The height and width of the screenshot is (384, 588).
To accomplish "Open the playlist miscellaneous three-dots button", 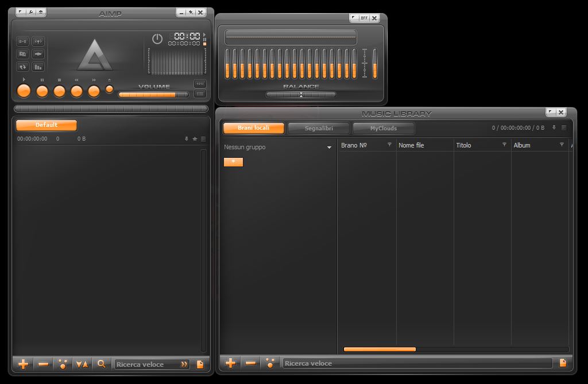I will (x=63, y=364).
